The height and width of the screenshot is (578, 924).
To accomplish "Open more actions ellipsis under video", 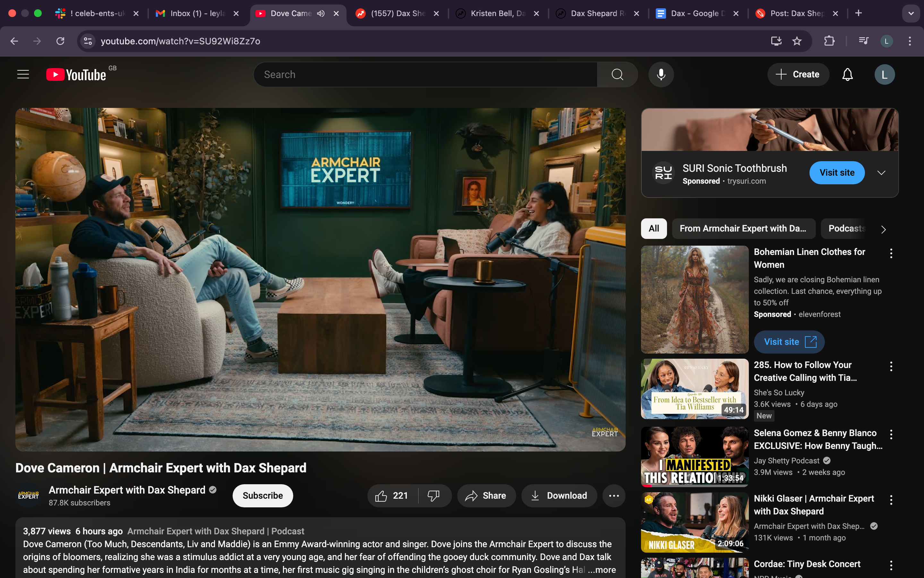I will tap(613, 496).
